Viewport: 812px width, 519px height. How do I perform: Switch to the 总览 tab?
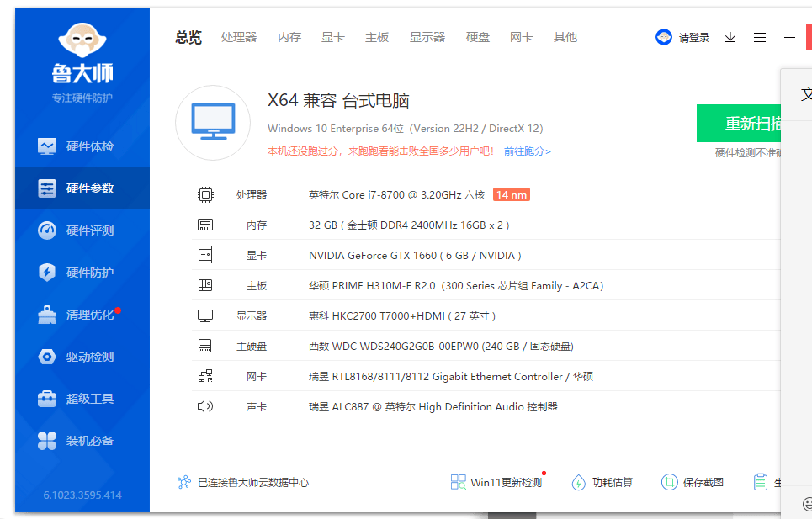(x=188, y=37)
